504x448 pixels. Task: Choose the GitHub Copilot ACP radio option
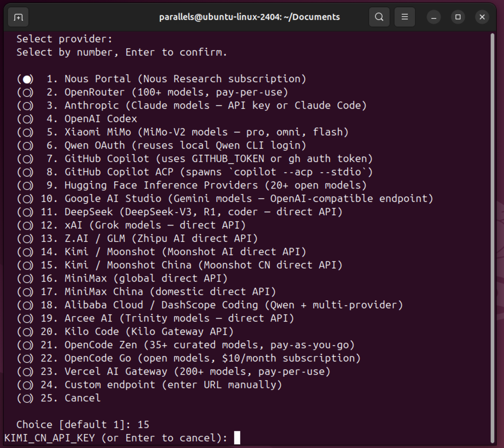[26, 172]
